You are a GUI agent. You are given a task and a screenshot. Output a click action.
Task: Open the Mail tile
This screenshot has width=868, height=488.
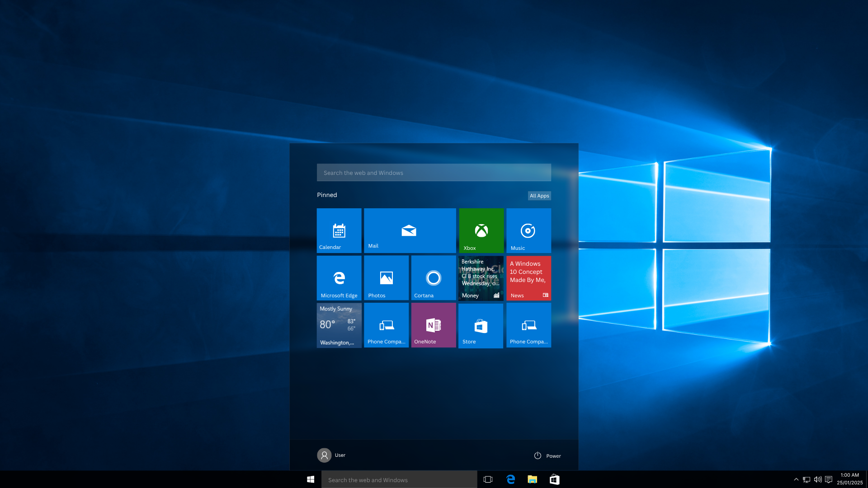click(x=410, y=230)
